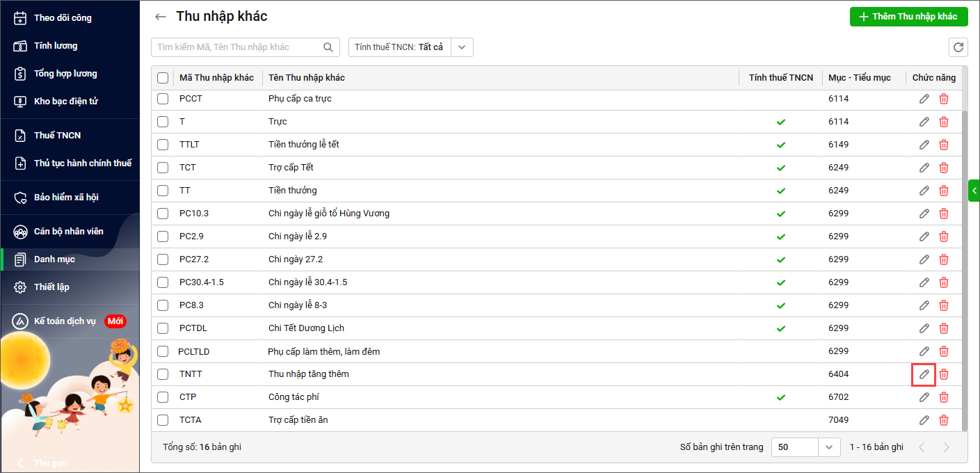The image size is (980, 473).
Task: Go to Bảo hiểm xã hội menu
Action: (x=66, y=198)
